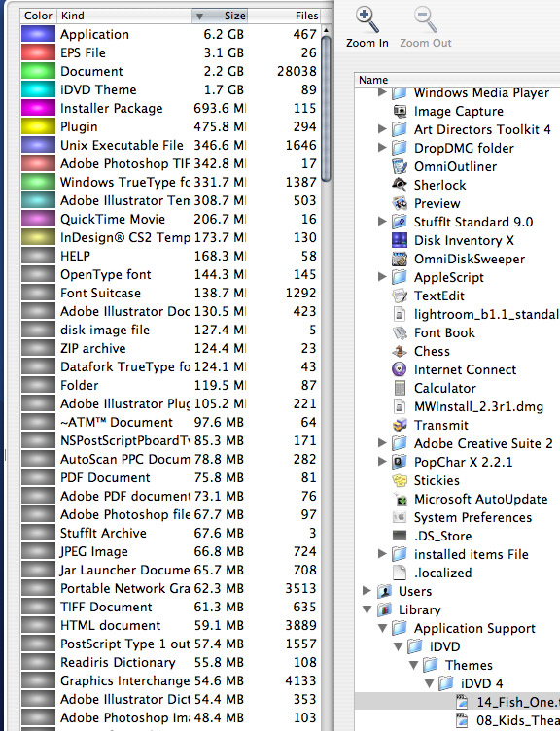This screenshot has width=560, height=731.
Task: Select the PopChar X 2.2.1 icon
Action: 400,462
